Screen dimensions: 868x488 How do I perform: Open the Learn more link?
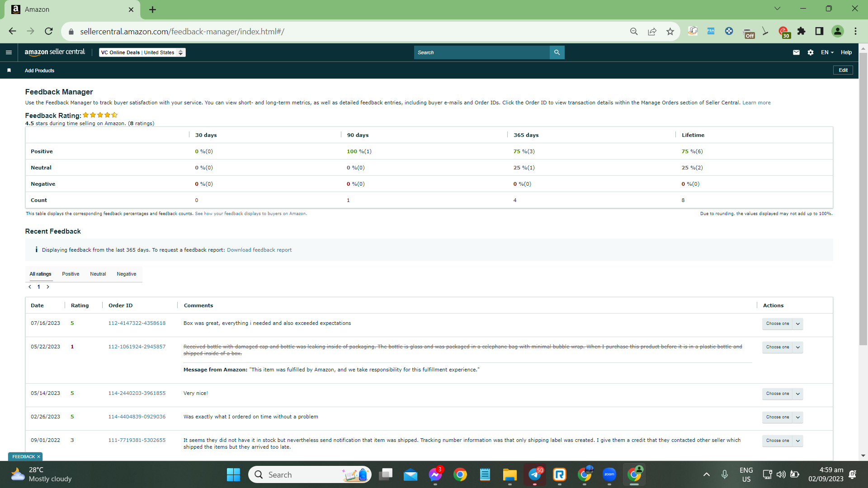pyautogui.click(x=756, y=103)
